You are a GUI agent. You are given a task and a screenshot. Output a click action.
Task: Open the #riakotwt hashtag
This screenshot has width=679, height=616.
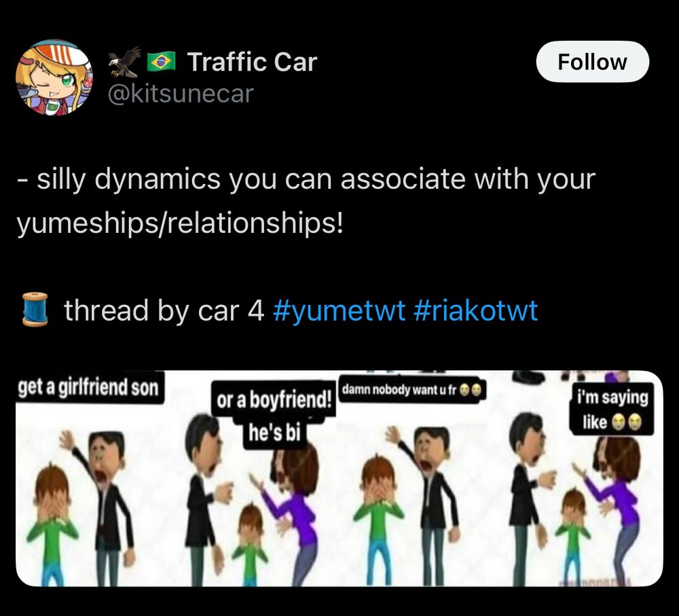[x=475, y=310]
